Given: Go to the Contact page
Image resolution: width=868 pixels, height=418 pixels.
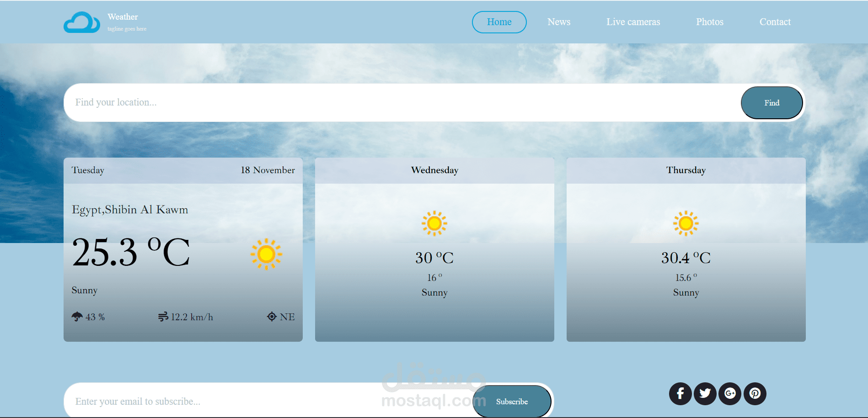Looking at the screenshot, I should click(775, 21).
